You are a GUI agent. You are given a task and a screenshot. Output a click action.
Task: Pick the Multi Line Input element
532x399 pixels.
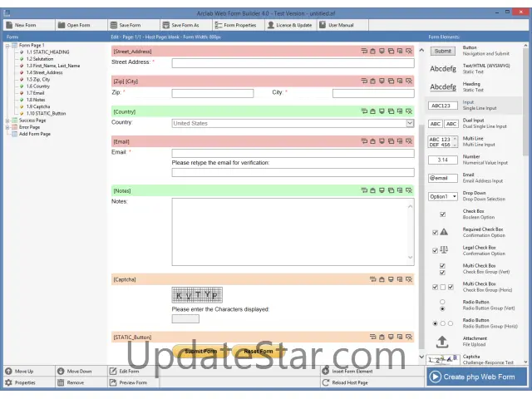(x=474, y=141)
